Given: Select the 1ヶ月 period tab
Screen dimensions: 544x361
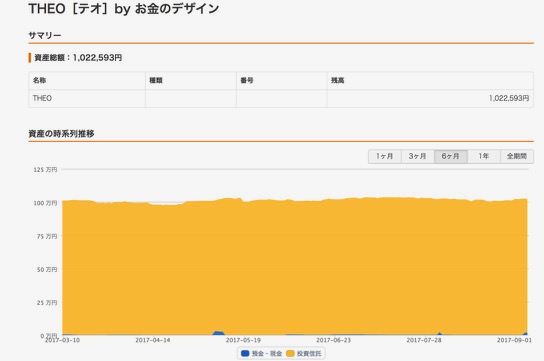Looking at the screenshot, I should pos(385,156).
